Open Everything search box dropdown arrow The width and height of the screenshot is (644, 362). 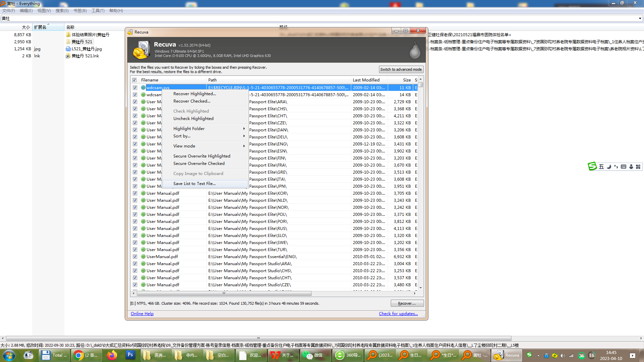click(x=640, y=18)
